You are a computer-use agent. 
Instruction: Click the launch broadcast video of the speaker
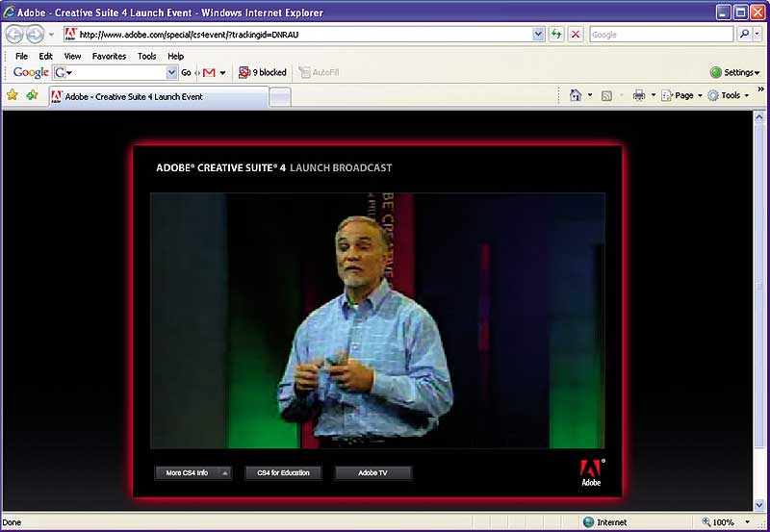(377, 320)
